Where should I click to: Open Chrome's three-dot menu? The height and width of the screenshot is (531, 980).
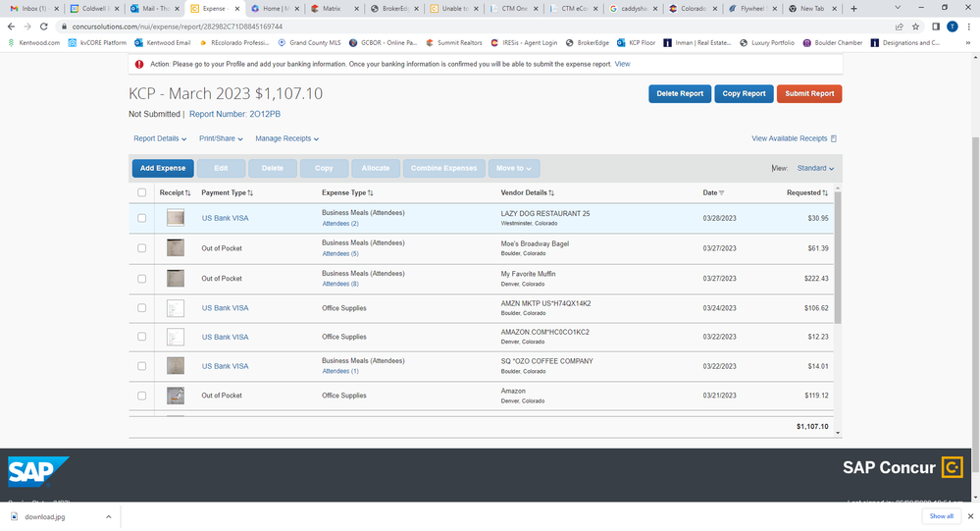969,27
